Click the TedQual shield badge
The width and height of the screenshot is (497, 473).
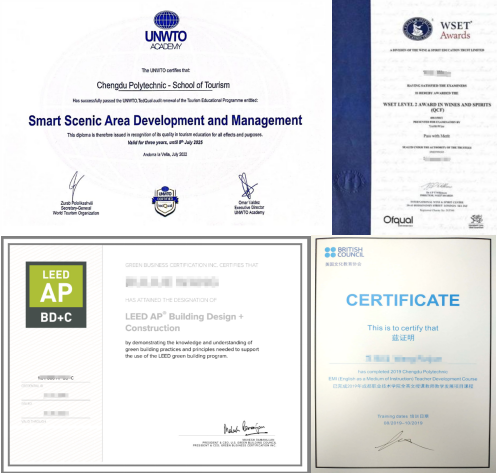click(x=165, y=201)
